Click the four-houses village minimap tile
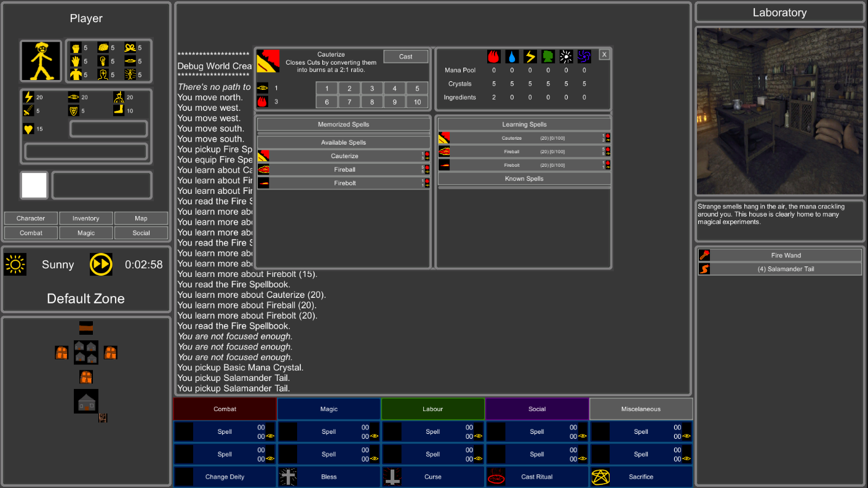The image size is (868, 488). pos(86,353)
